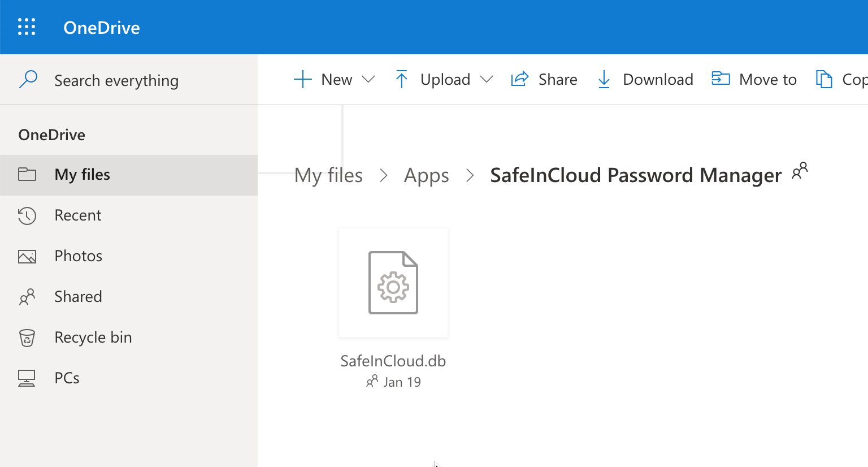868x467 pixels.
Task: Click the Share arrow icon
Action: (520, 79)
